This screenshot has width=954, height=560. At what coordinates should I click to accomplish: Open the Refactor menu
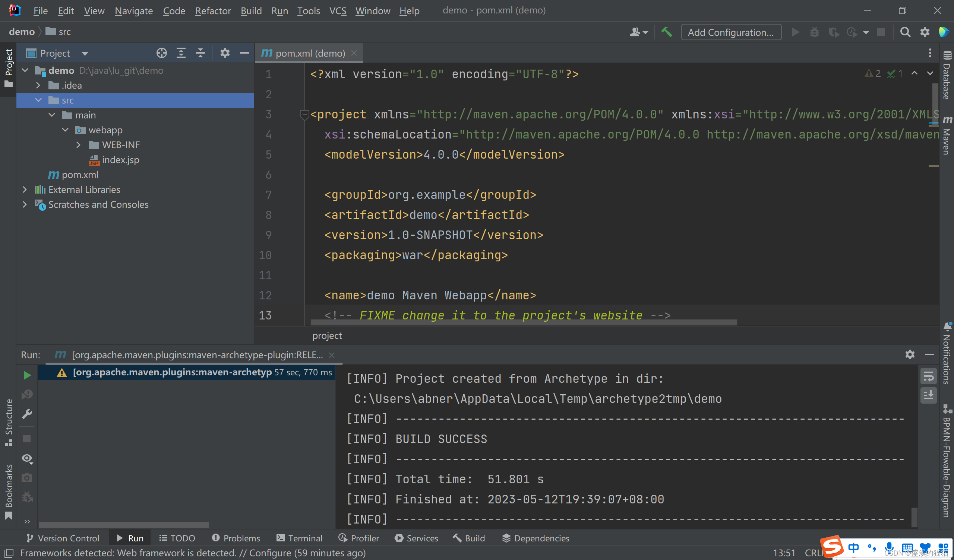click(213, 10)
